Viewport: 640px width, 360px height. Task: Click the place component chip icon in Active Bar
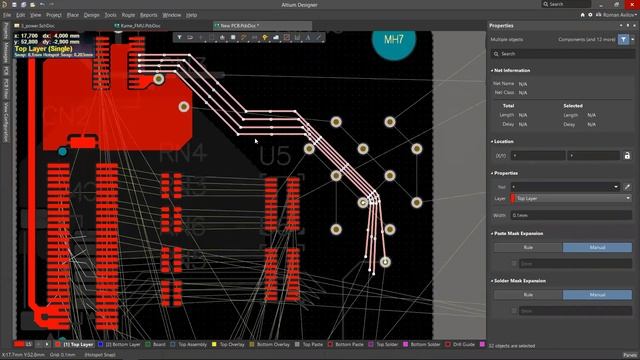click(x=233, y=38)
